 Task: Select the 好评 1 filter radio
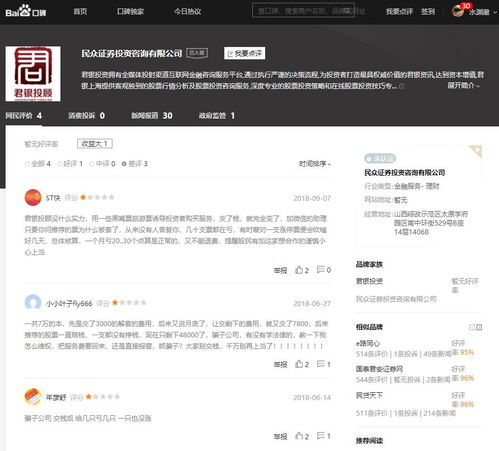click(70, 164)
